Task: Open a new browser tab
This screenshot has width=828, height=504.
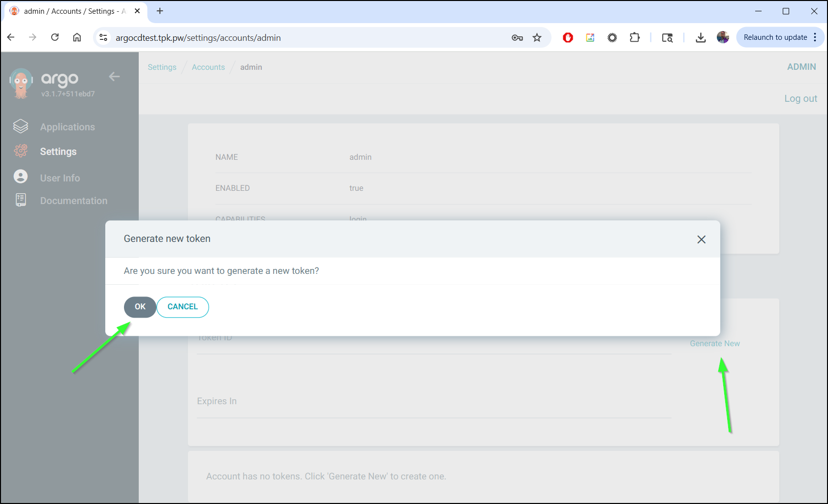Action: pos(160,11)
